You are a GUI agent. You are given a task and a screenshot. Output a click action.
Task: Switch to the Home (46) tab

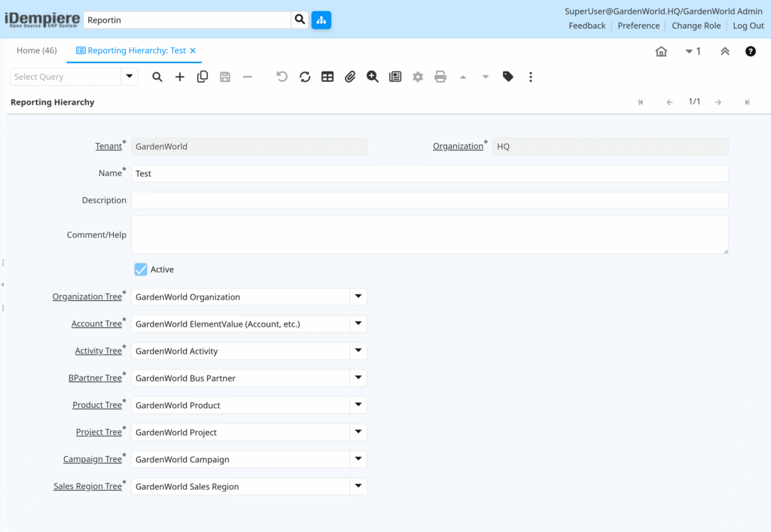point(37,50)
